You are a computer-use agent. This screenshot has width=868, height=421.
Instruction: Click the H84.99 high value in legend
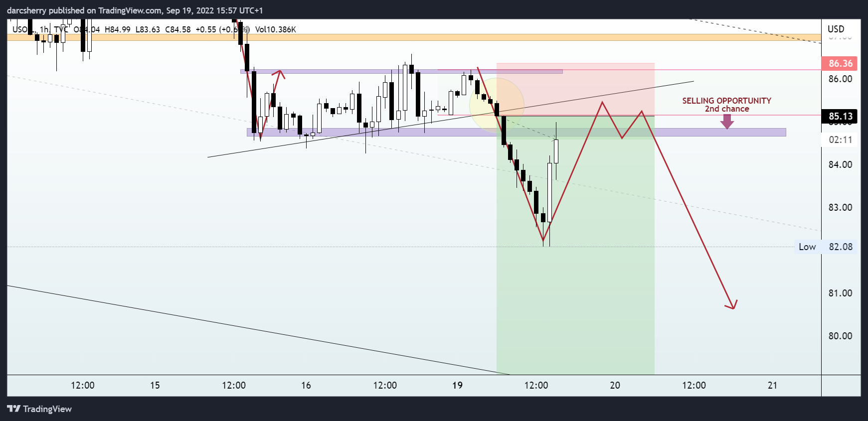pos(117,29)
